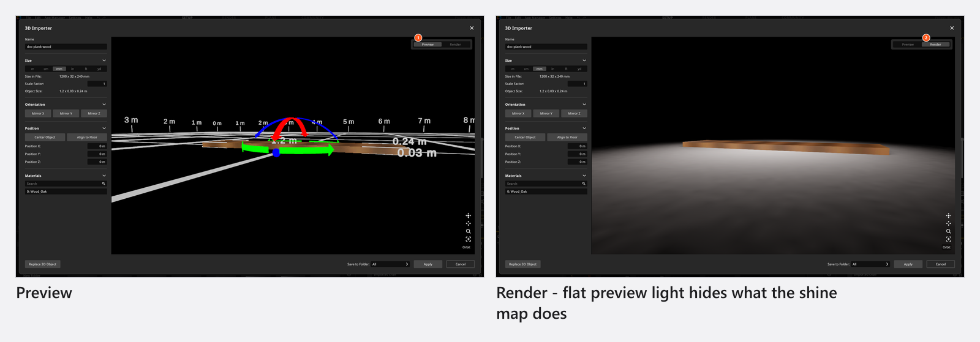Switch to Preview tab in left dialog
980x342 pixels.
pyautogui.click(x=428, y=45)
